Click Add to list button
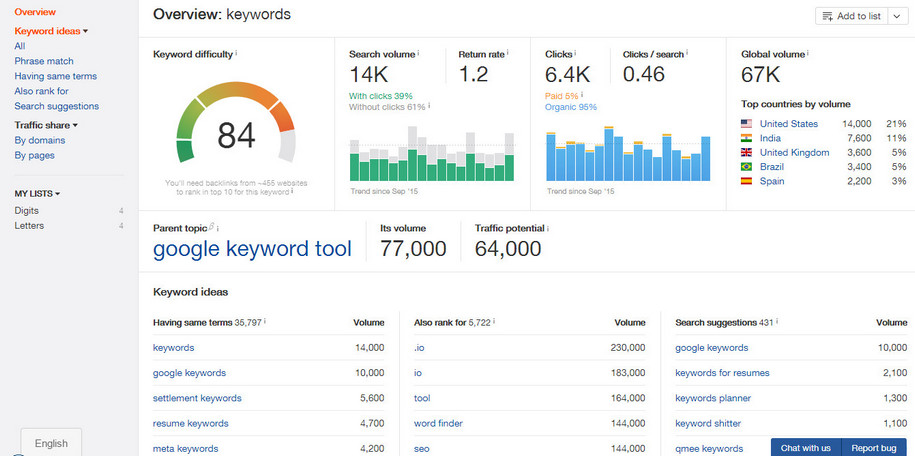Viewport: 915px width, 456px height. (851, 16)
